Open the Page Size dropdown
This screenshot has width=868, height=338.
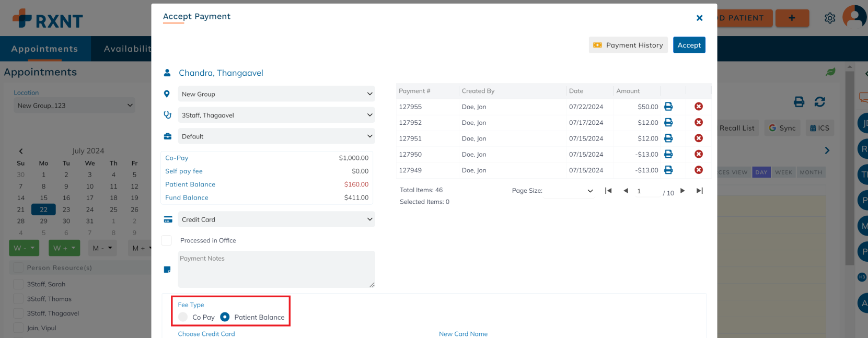pos(569,191)
